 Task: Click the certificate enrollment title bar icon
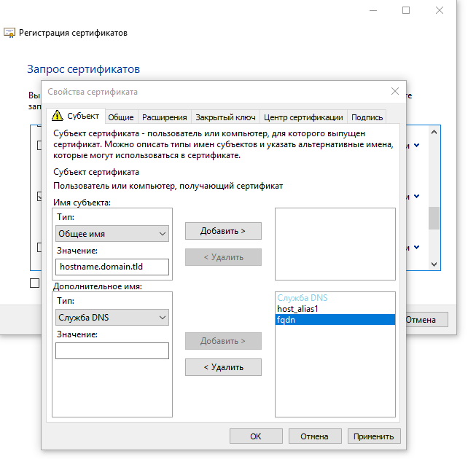click(9, 34)
